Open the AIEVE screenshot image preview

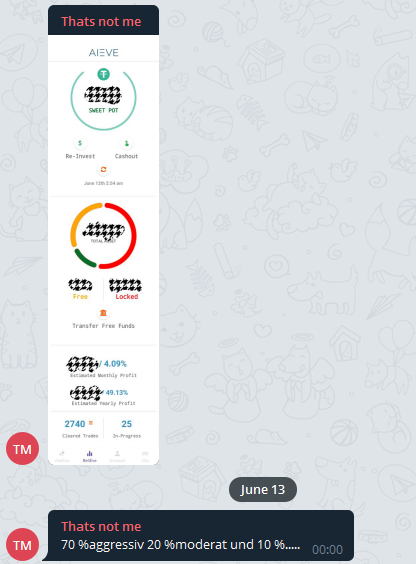pos(104,250)
